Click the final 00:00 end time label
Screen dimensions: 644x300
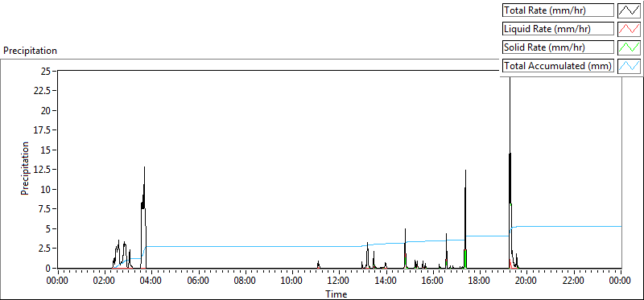[x=620, y=282]
